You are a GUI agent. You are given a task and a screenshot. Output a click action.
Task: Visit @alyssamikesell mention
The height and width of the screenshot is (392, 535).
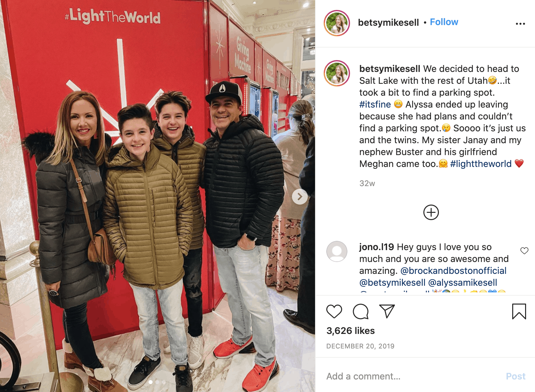click(x=462, y=282)
